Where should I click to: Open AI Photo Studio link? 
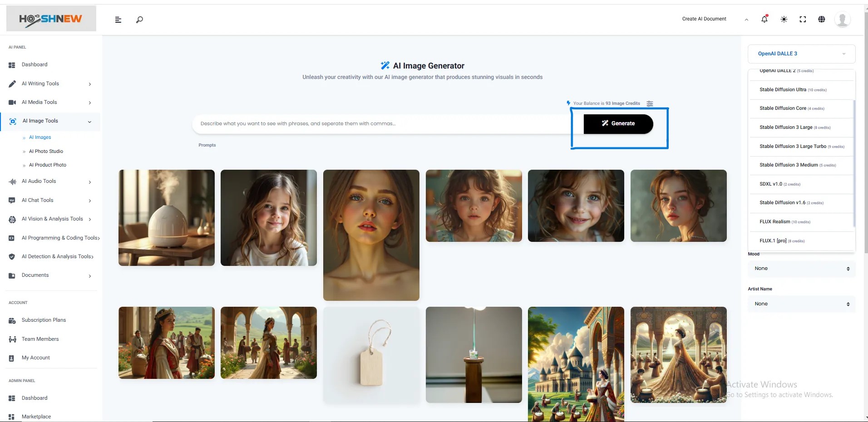pos(46,152)
